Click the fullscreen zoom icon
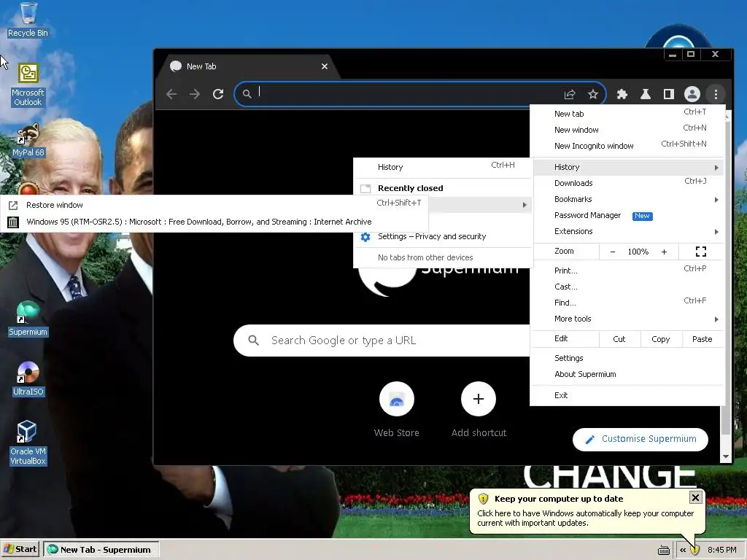The height and width of the screenshot is (560, 747). coord(701,252)
